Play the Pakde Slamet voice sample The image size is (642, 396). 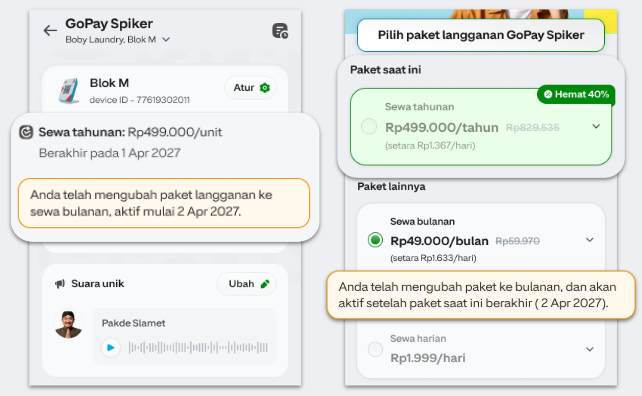pos(111,348)
